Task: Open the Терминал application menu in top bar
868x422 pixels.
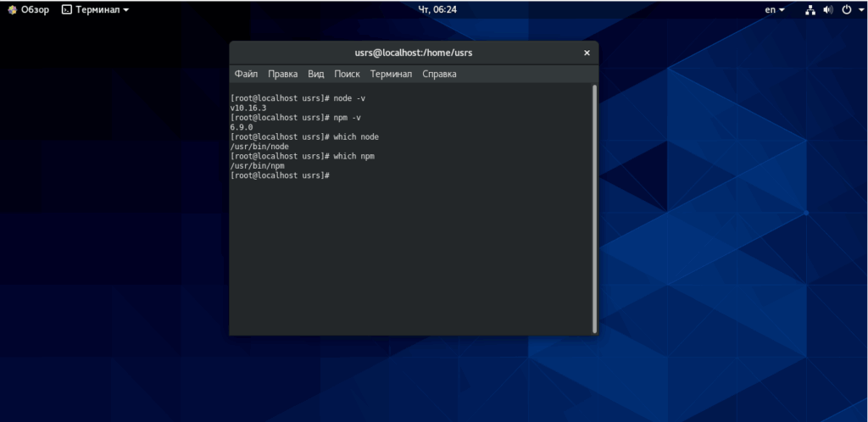Action: point(95,9)
